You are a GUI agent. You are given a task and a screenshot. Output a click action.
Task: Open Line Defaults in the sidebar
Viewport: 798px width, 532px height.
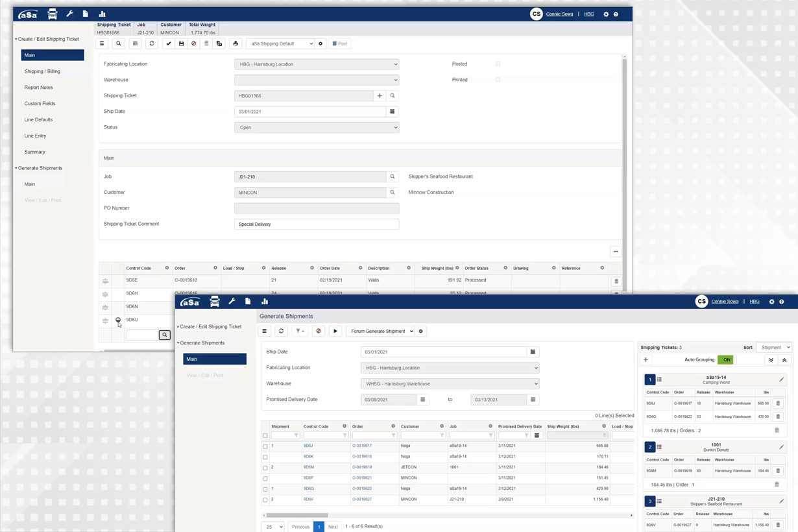[x=38, y=120]
